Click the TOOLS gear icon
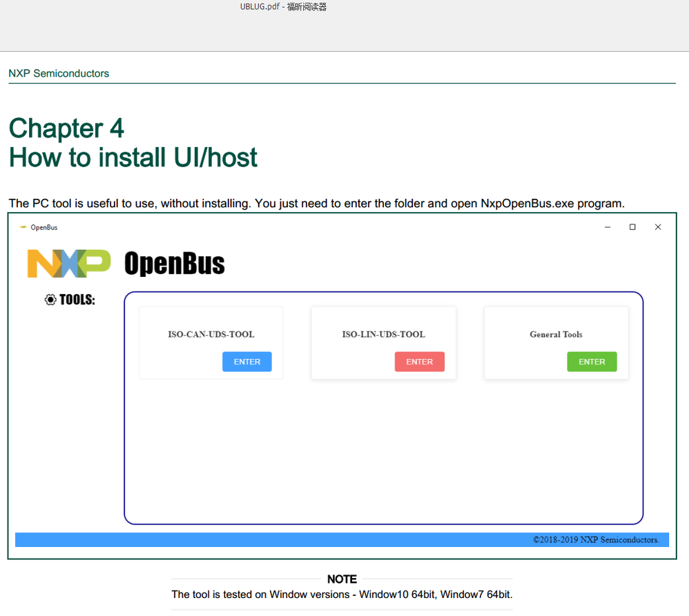This screenshot has width=689, height=616. click(x=50, y=300)
